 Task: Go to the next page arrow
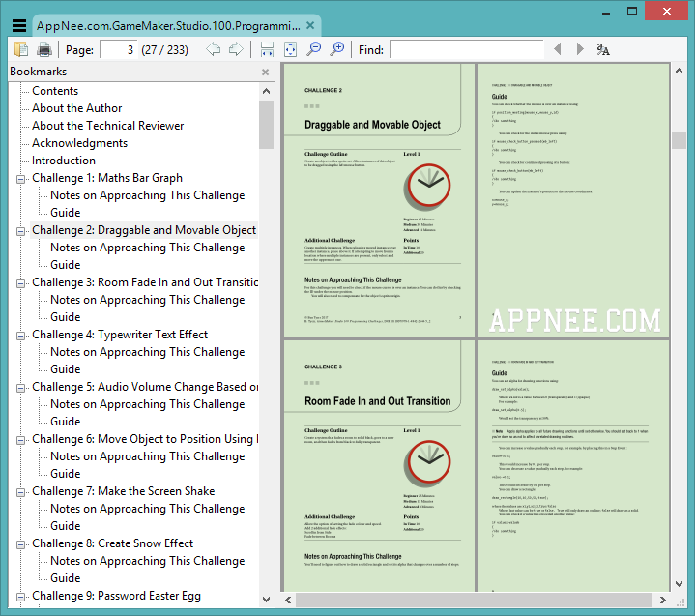coord(236,49)
